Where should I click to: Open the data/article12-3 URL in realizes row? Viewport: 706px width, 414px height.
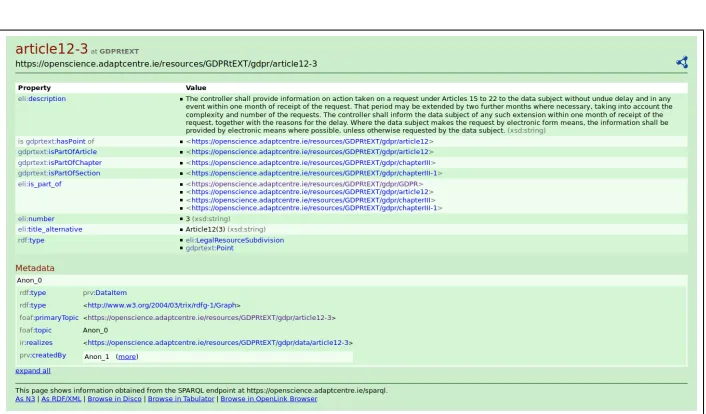[218, 343]
